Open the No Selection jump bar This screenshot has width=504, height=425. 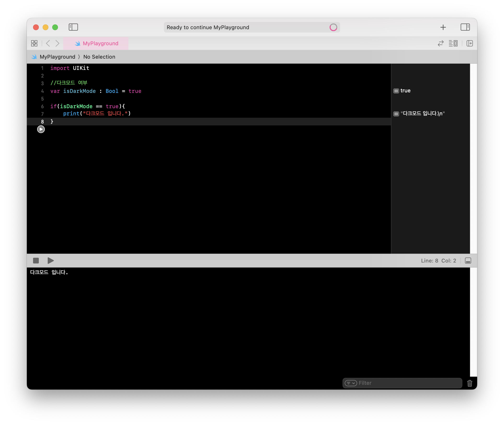tap(99, 57)
